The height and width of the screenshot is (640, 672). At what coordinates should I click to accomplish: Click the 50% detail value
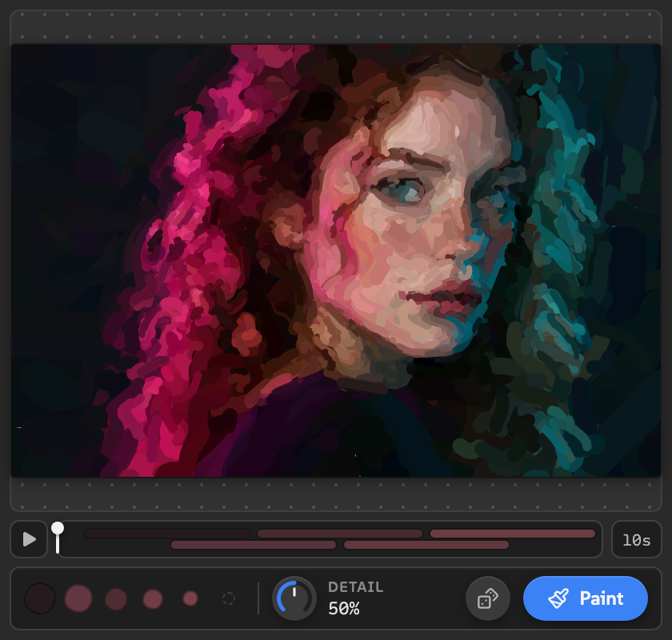[x=344, y=608]
